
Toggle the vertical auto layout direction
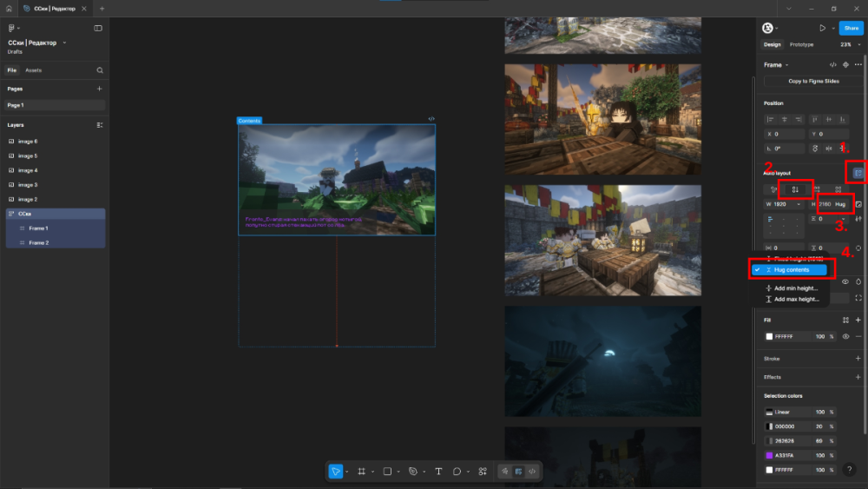[x=795, y=188]
